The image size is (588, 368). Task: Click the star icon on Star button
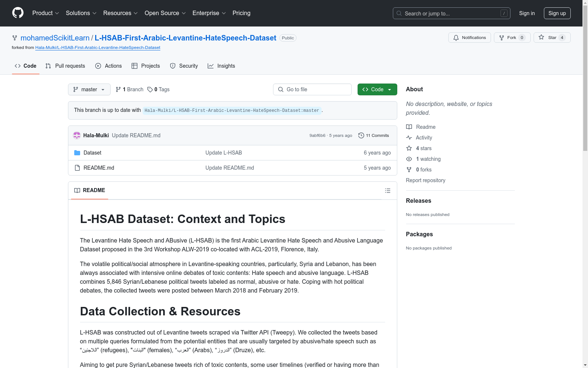click(541, 37)
